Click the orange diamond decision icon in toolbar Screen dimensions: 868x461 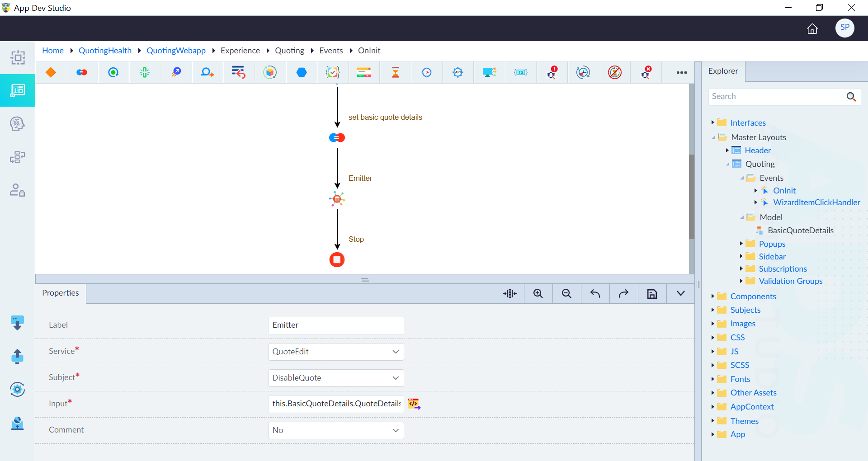(51, 72)
